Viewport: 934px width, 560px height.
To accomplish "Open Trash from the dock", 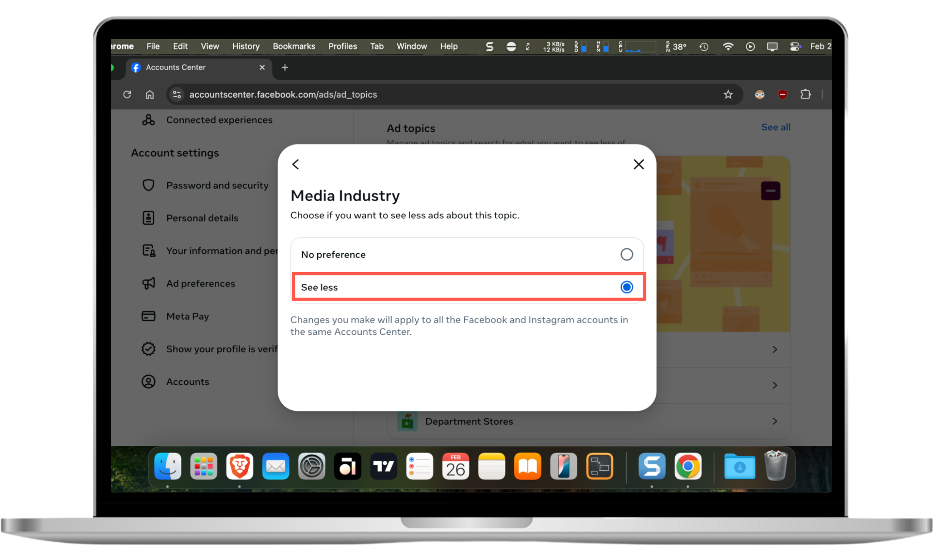I will [x=776, y=466].
